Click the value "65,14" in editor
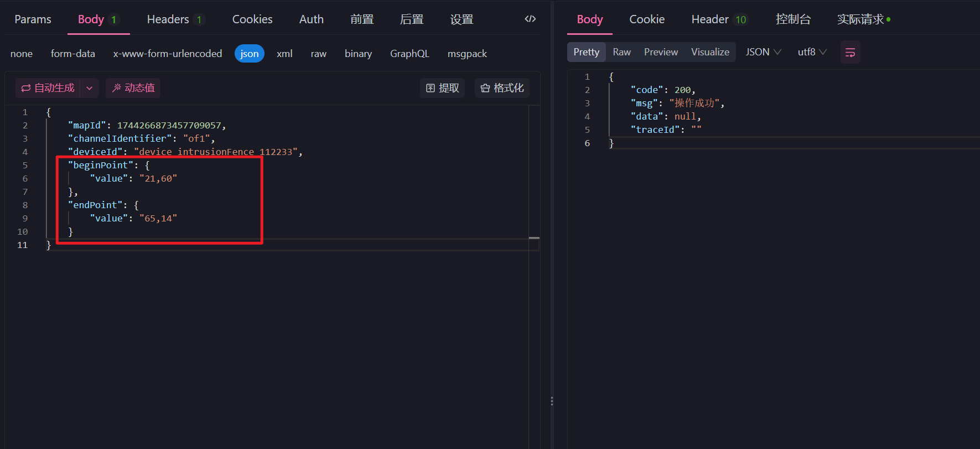 click(158, 219)
